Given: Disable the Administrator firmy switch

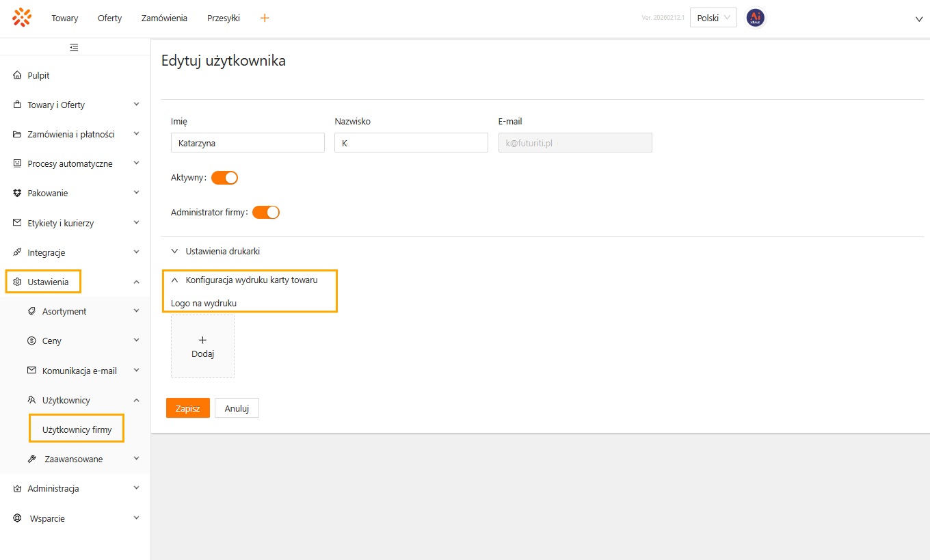Looking at the screenshot, I should pyautogui.click(x=266, y=212).
